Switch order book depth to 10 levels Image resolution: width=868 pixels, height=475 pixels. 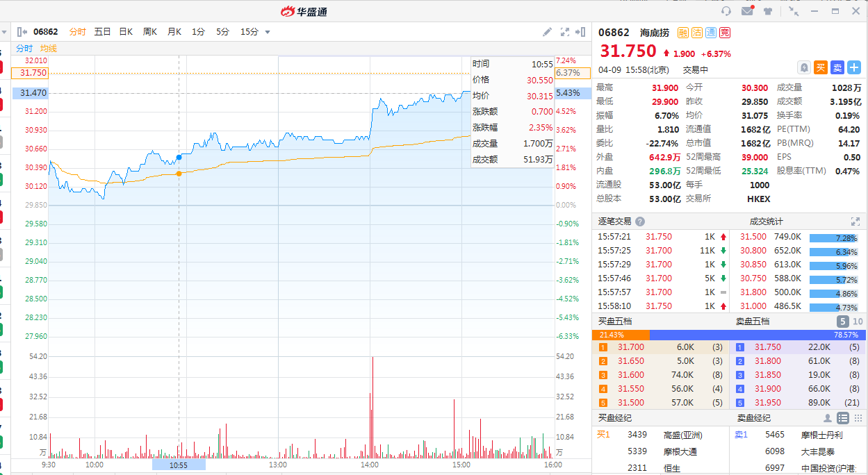(858, 322)
